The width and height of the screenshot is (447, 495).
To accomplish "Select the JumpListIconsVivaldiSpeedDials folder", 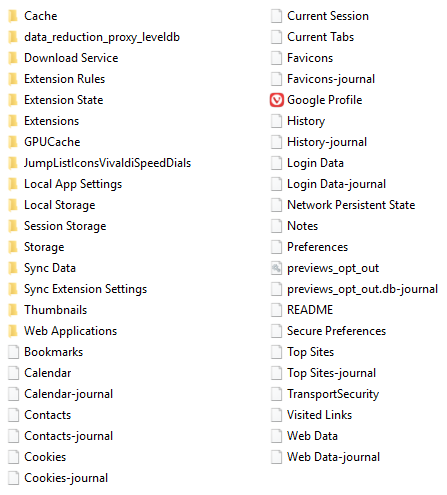I will pos(99,163).
